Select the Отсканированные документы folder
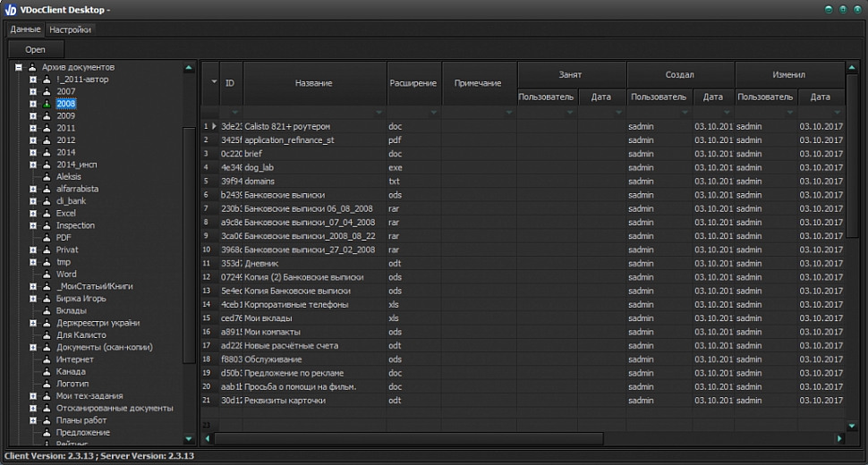This screenshot has height=465, width=868. [x=115, y=408]
